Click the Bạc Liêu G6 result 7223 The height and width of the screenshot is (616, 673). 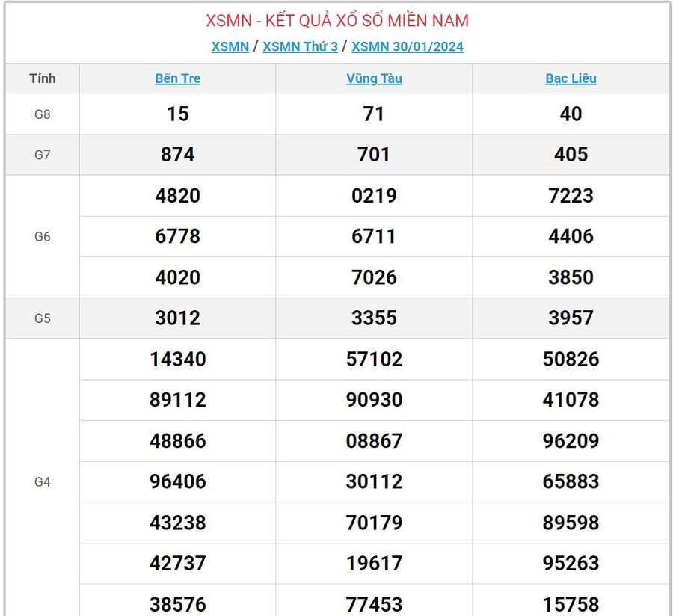[571, 196]
